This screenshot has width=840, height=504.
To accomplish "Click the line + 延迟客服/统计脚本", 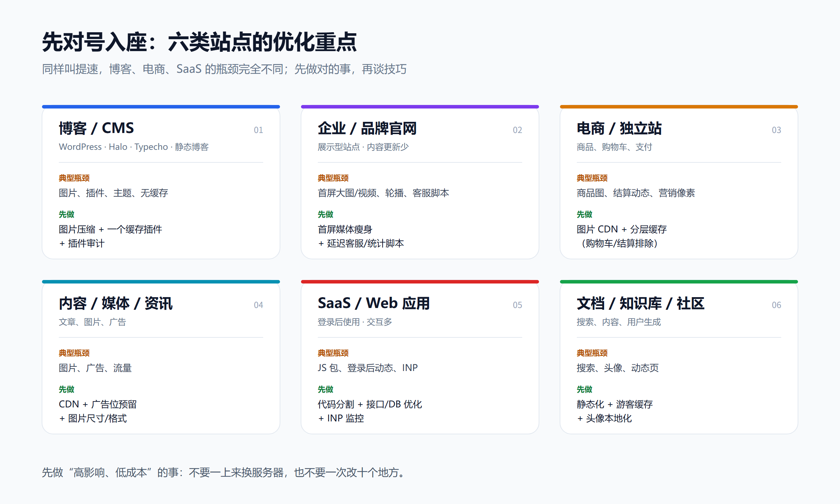I will [x=361, y=243].
